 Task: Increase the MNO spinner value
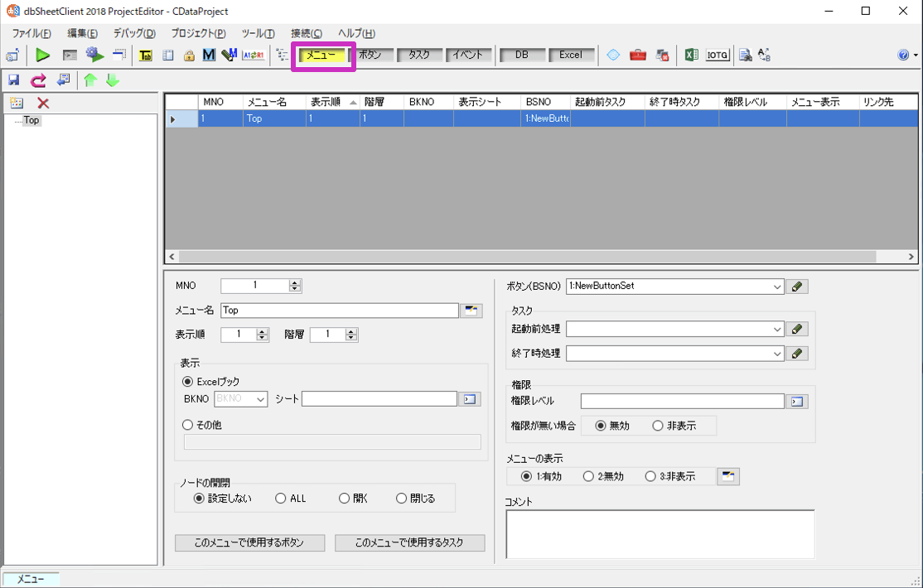pos(295,282)
